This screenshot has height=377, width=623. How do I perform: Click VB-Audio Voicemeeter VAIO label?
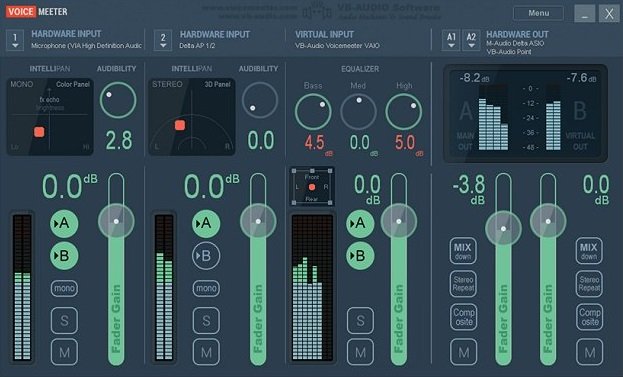pos(337,46)
